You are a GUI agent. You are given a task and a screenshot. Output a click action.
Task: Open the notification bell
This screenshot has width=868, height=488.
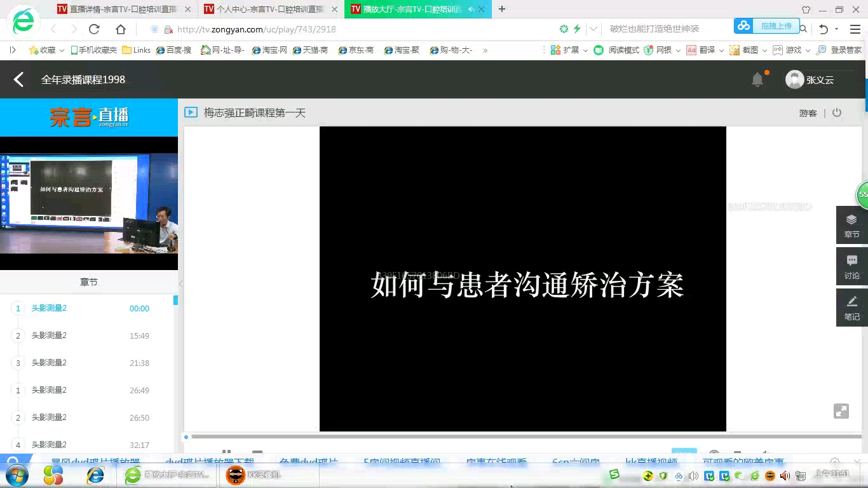click(757, 79)
